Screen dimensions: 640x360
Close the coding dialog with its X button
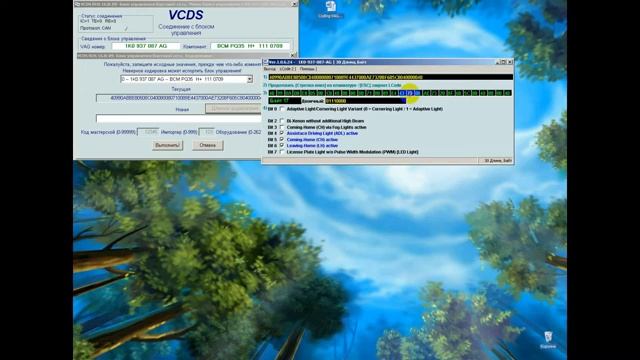[293, 55]
